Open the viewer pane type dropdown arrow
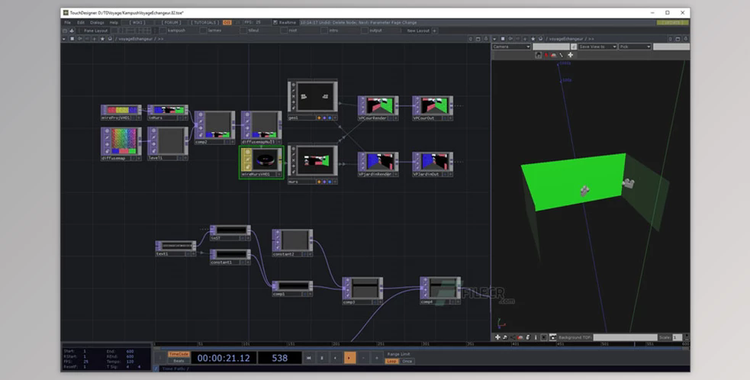750x380 pixels. (495, 39)
